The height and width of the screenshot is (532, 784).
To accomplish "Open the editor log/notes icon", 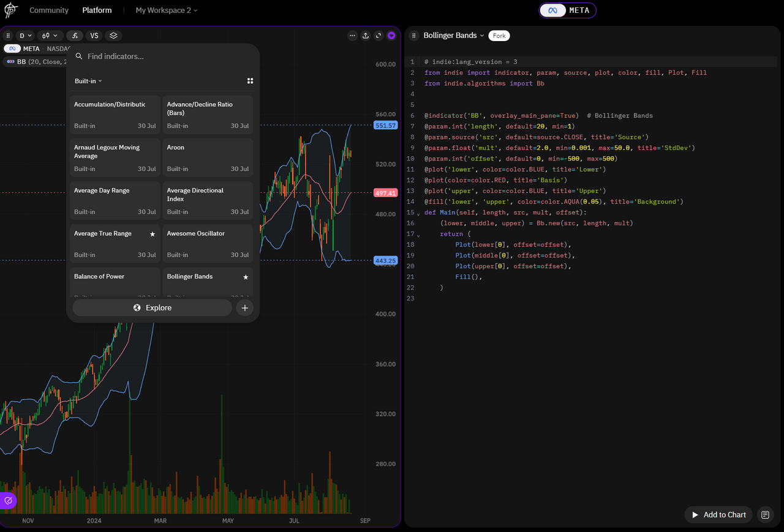I will (765, 515).
